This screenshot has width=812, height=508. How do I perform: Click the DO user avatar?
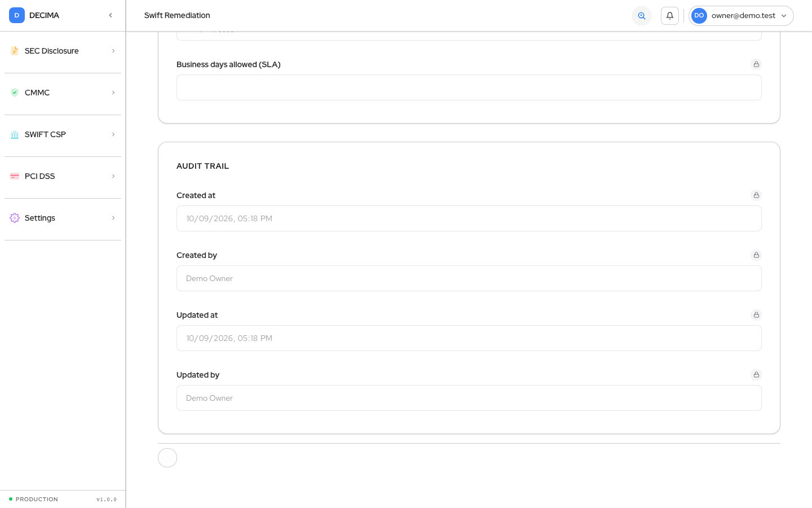[699, 16]
